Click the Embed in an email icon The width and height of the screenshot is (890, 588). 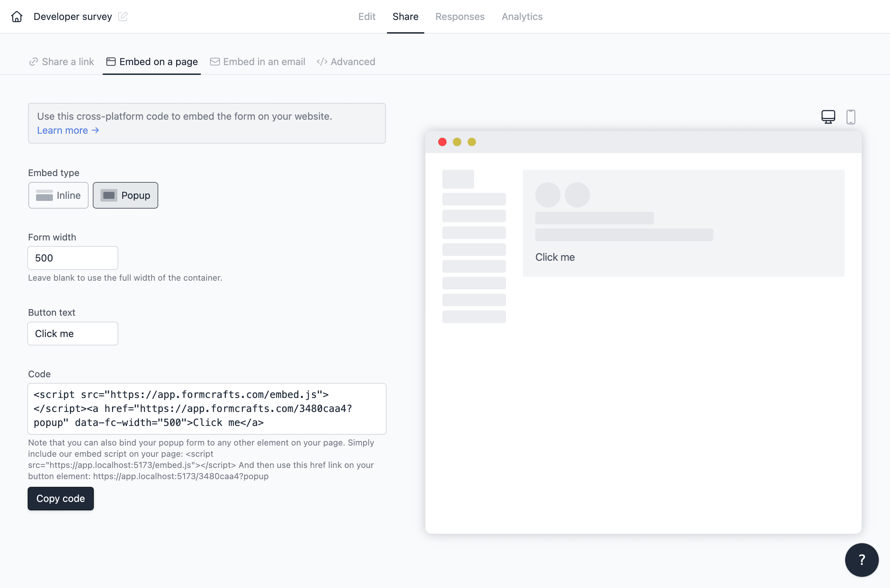tap(215, 62)
